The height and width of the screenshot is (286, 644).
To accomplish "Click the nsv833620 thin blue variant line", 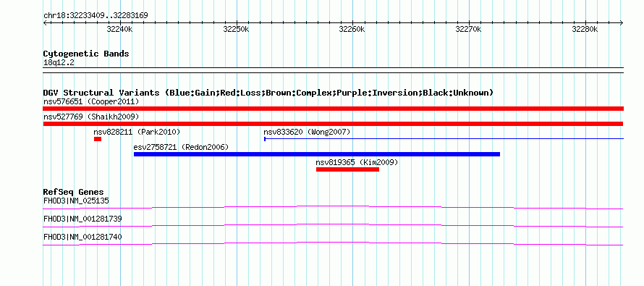I will pyautogui.click(x=444, y=139).
